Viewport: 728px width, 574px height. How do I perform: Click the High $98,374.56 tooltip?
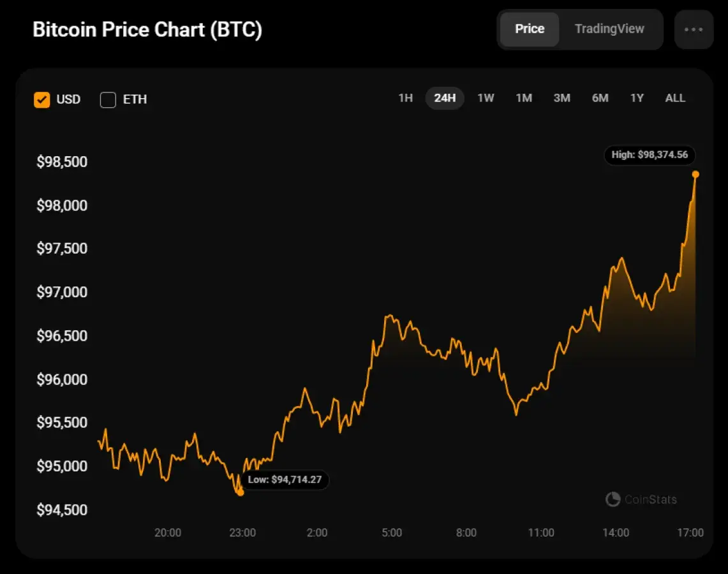click(x=650, y=155)
